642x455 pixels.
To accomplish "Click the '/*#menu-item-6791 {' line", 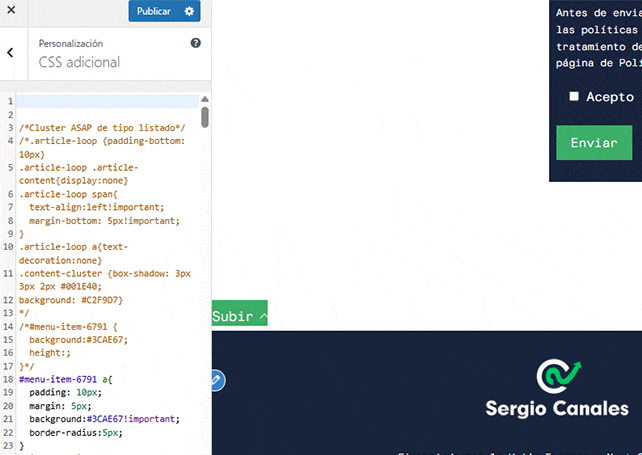I will pos(68,327).
